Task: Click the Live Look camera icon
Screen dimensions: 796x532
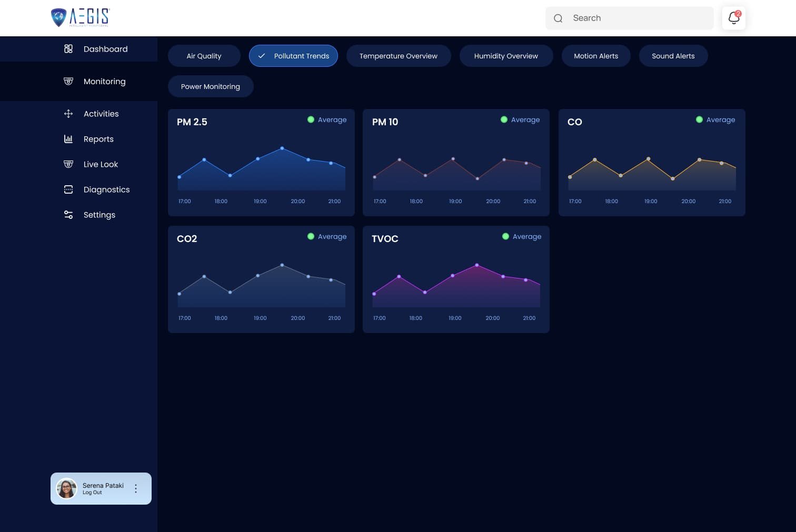Action: (x=68, y=164)
